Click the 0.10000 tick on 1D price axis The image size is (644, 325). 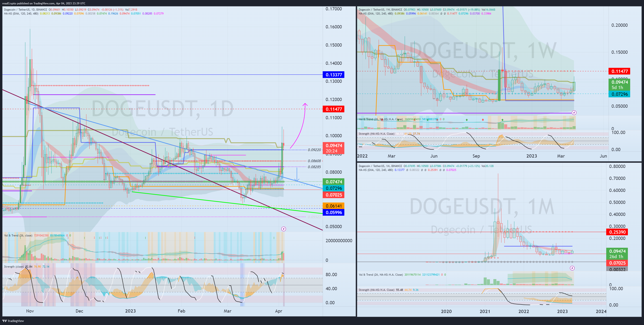(x=334, y=136)
